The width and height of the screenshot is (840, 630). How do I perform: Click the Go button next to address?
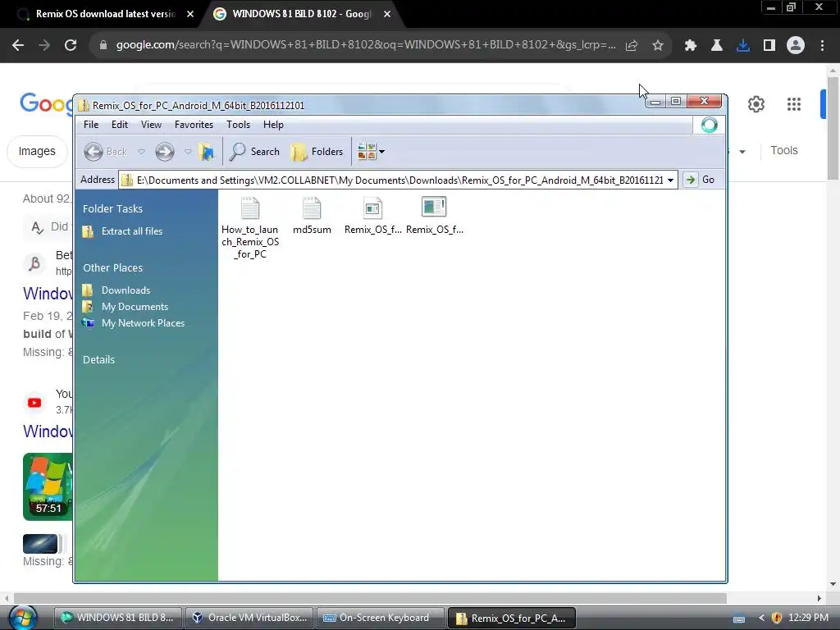click(x=700, y=180)
